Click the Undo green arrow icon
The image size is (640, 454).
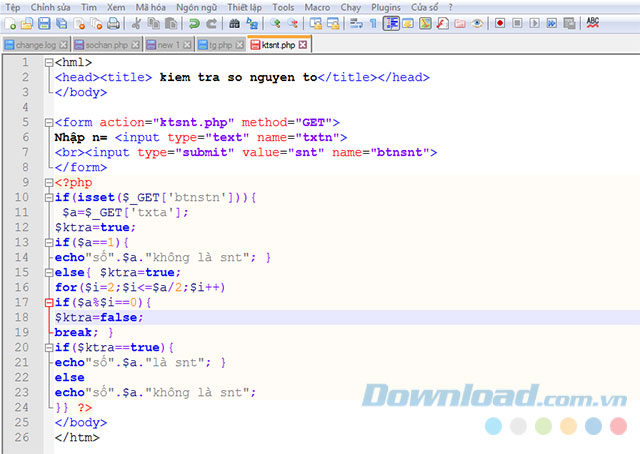(194, 23)
